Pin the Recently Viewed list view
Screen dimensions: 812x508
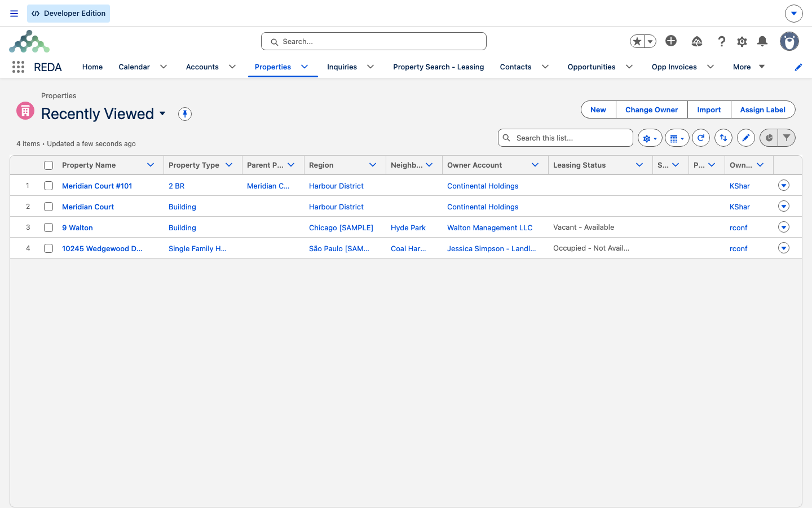coord(185,114)
